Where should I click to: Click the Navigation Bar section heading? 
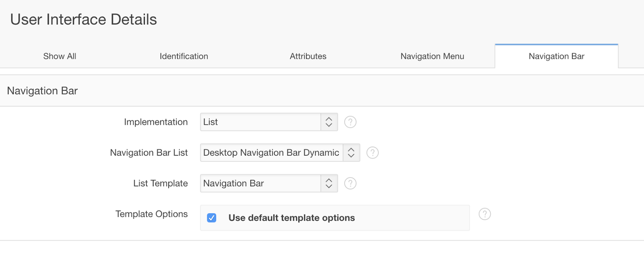(x=42, y=91)
